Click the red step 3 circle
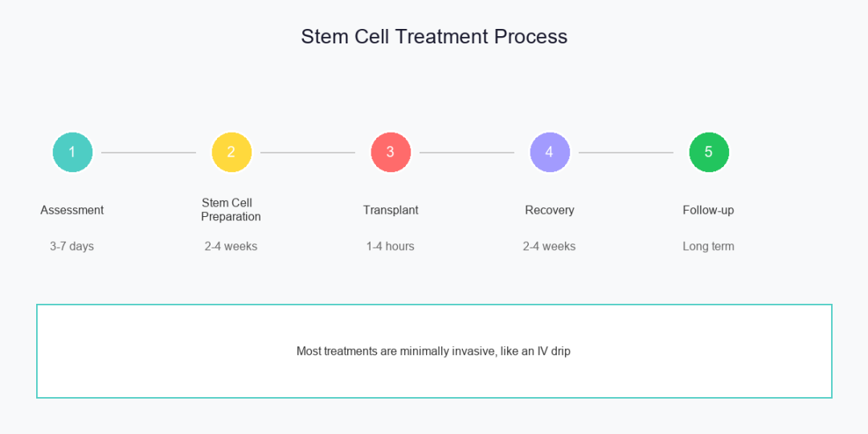Screen dimensions: 868x434 [x=391, y=152]
